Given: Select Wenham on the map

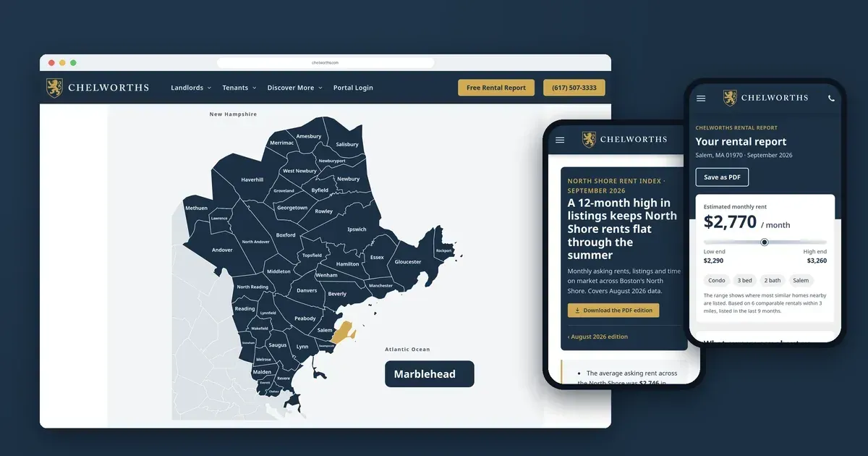Looking at the screenshot, I should coord(326,275).
